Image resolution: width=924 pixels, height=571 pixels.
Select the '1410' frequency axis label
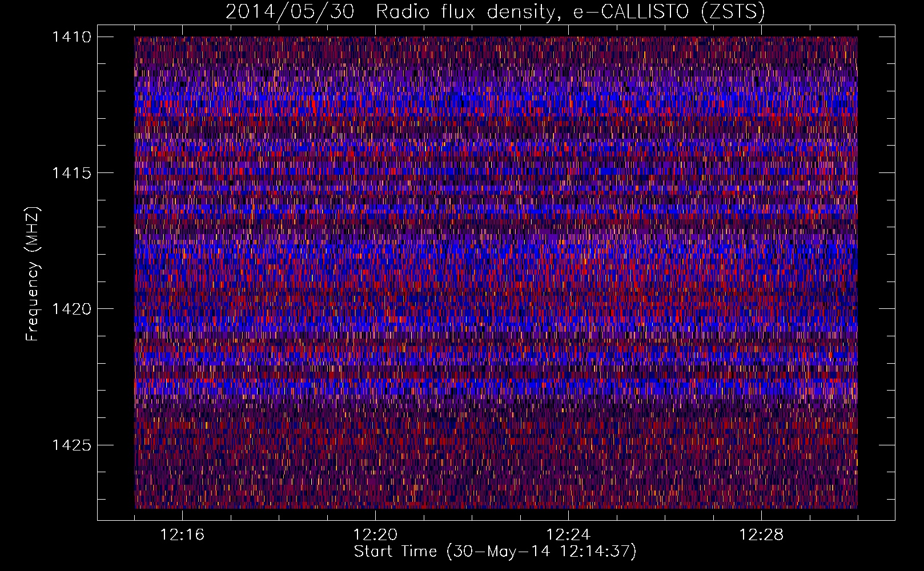pyautogui.click(x=71, y=37)
